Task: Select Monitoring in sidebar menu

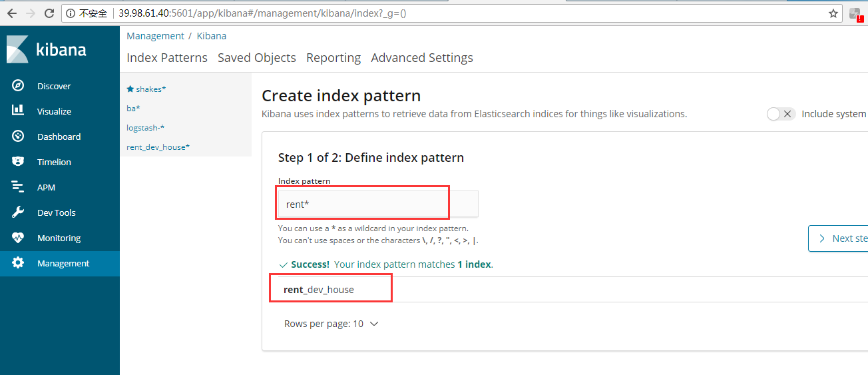Action: [x=59, y=238]
